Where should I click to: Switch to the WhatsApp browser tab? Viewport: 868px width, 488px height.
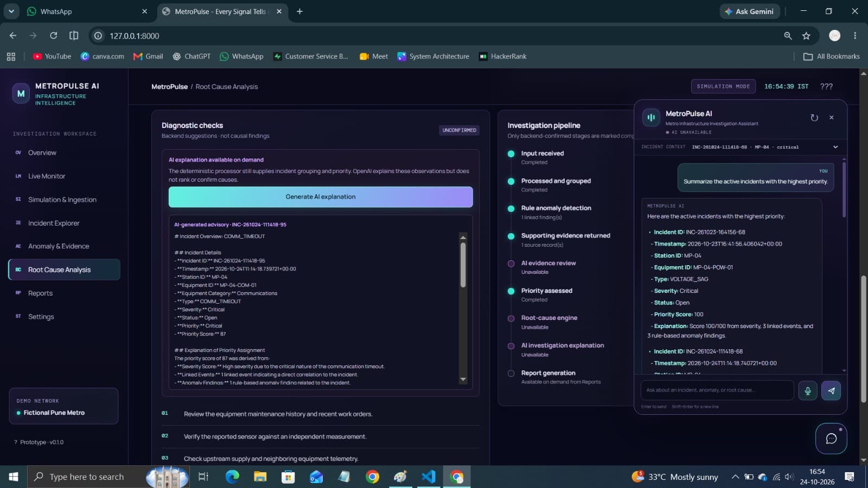tap(87, 11)
